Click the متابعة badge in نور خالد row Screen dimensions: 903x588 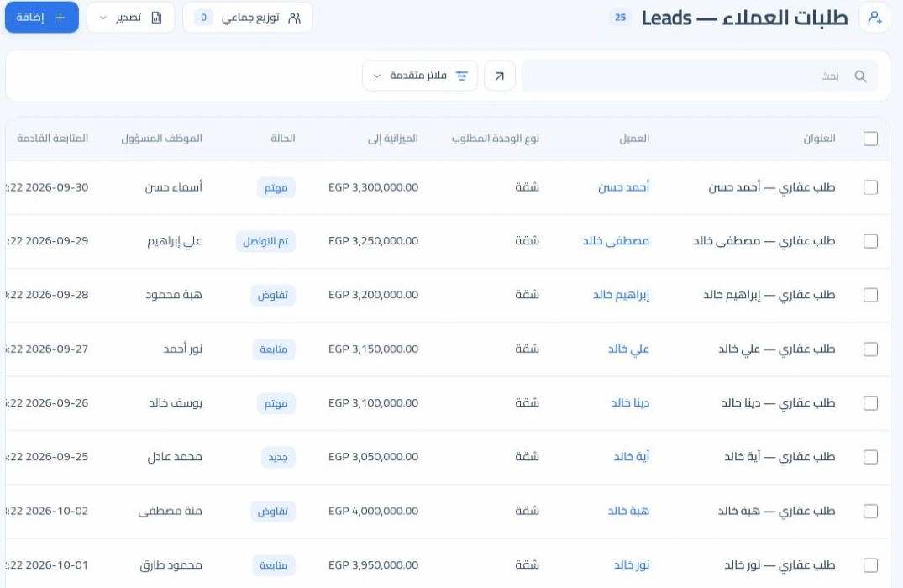point(274,565)
